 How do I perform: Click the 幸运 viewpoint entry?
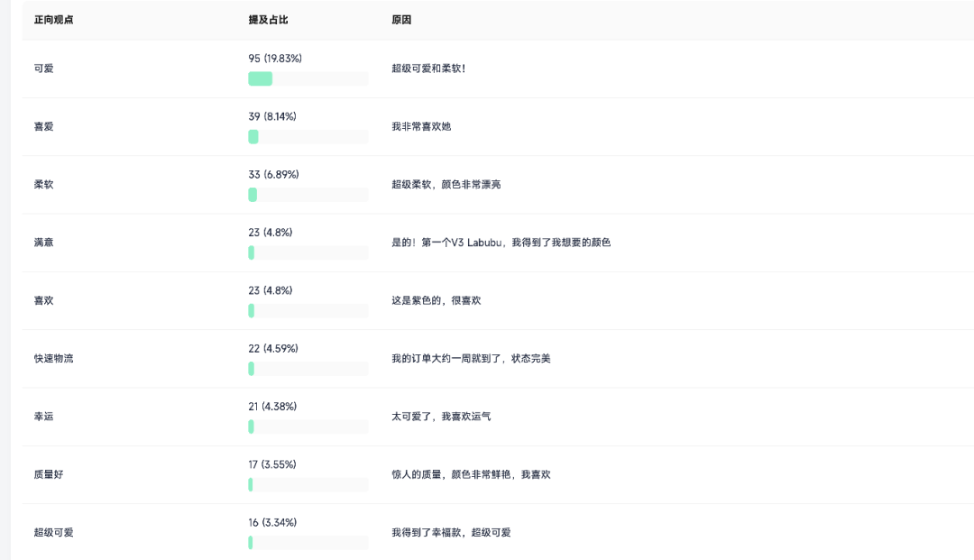tap(40, 416)
